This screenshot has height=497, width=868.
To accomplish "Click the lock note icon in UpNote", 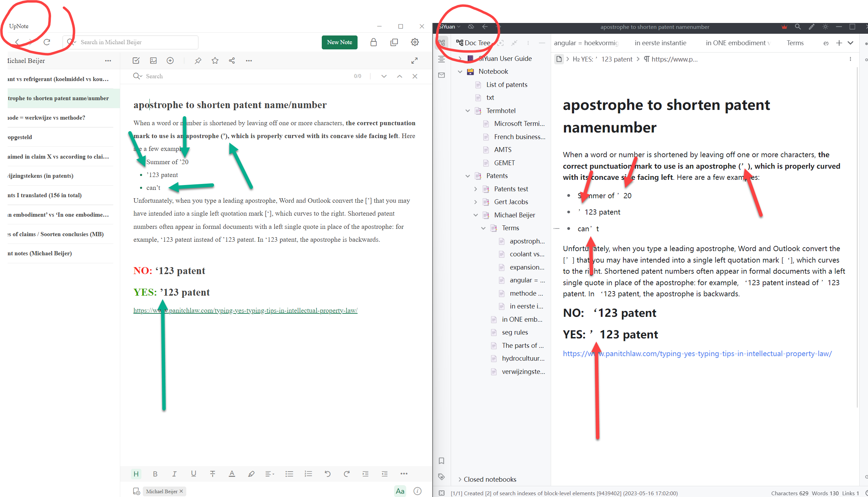I will pyautogui.click(x=374, y=42).
